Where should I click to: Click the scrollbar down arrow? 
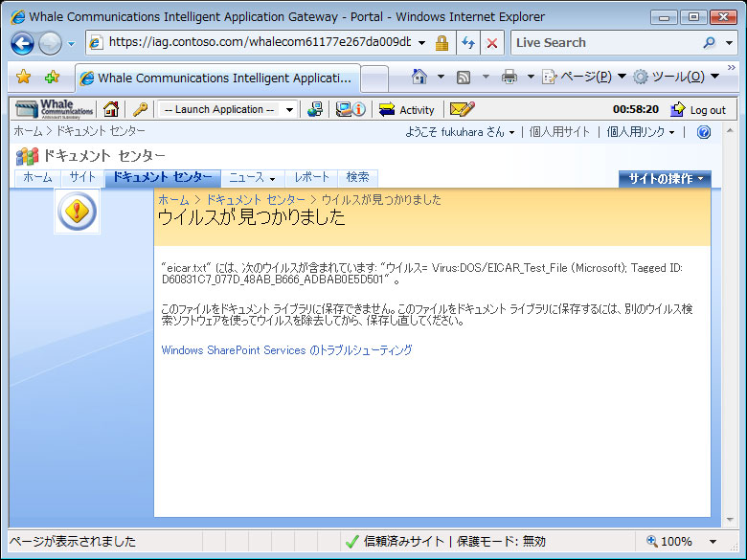point(730,520)
